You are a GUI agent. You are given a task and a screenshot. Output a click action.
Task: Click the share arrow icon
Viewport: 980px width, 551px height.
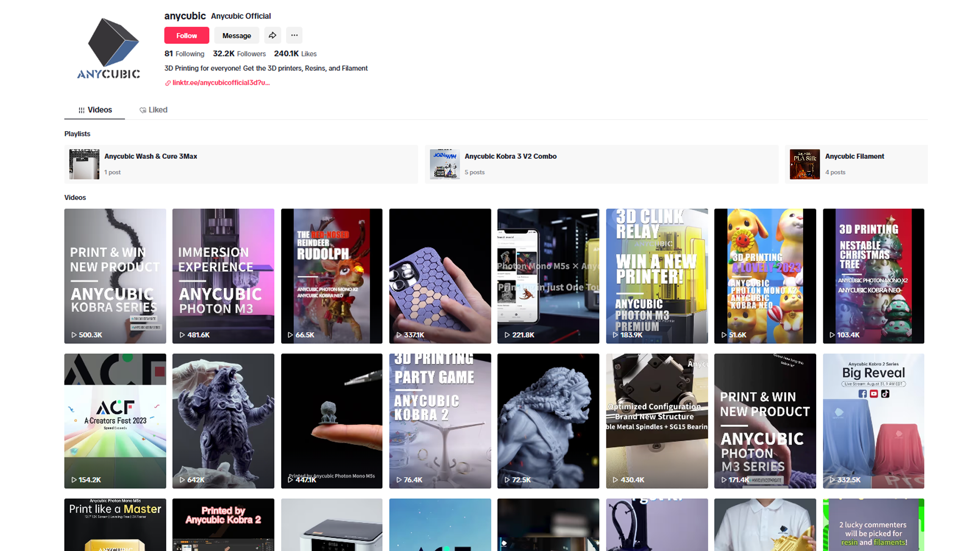273,35
